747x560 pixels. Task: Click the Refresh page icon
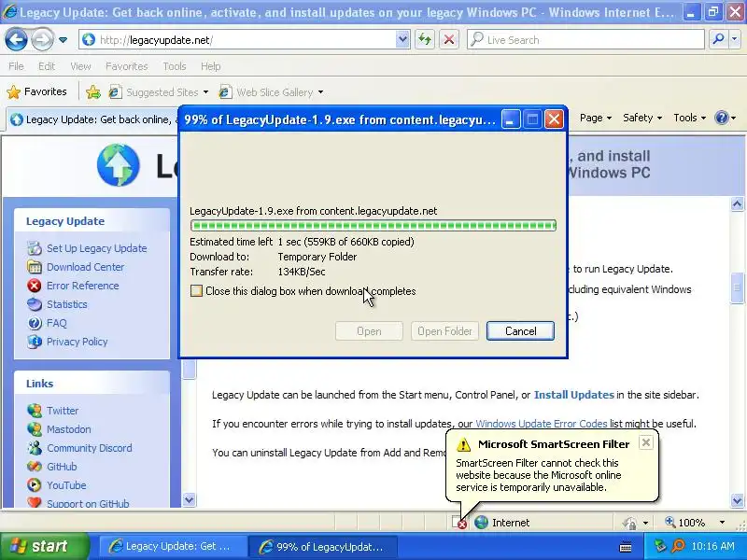click(425, 40)
